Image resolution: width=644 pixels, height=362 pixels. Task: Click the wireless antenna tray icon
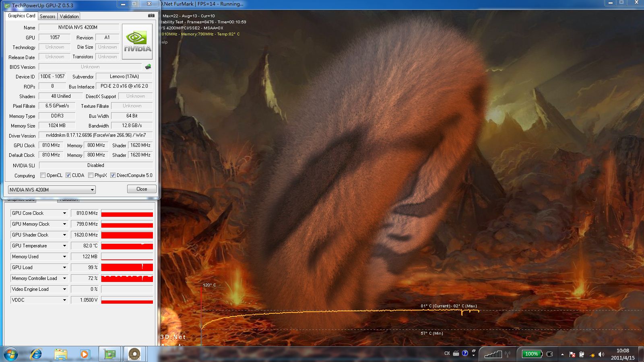point(507,354)
